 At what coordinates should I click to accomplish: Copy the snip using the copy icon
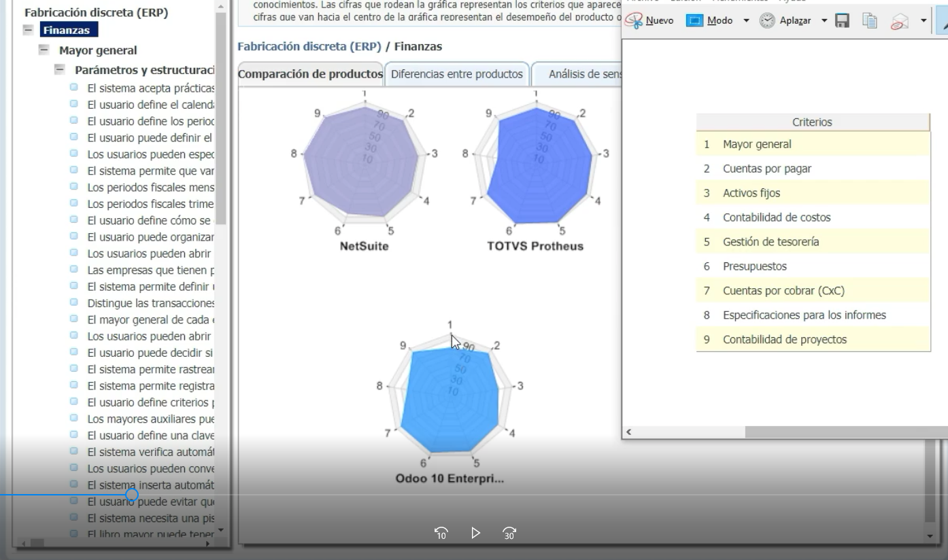tap(870, 21)
